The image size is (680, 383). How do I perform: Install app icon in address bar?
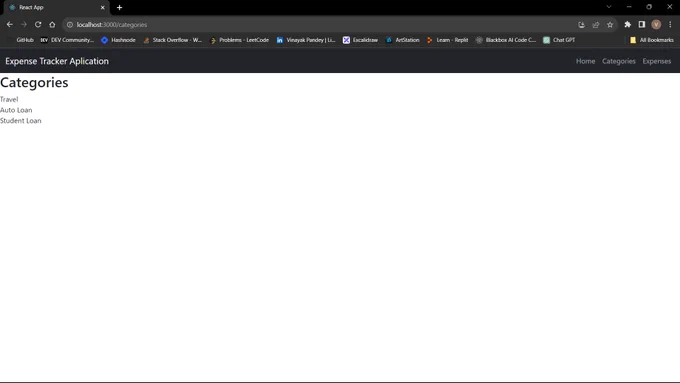click(582, 25)
